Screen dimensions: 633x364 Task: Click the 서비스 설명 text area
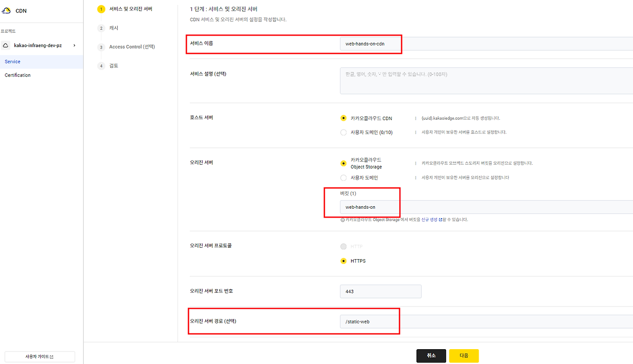(x=486, y=81)
